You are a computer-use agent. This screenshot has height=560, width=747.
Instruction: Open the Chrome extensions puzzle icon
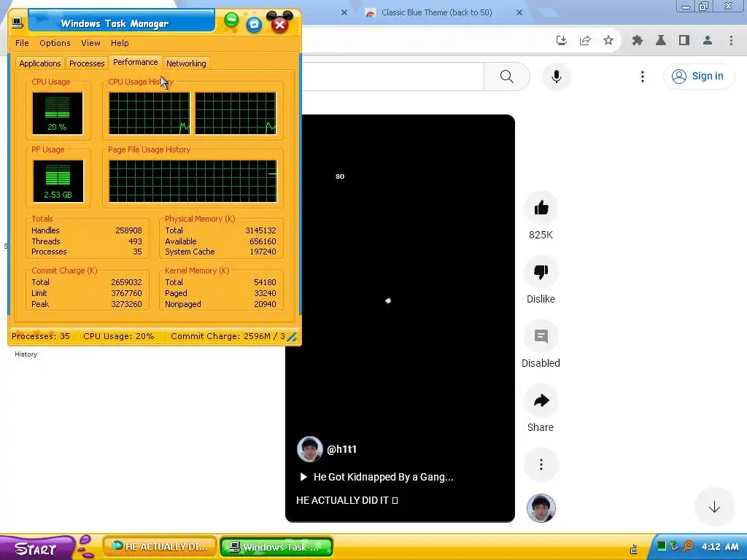coord(638,41)
